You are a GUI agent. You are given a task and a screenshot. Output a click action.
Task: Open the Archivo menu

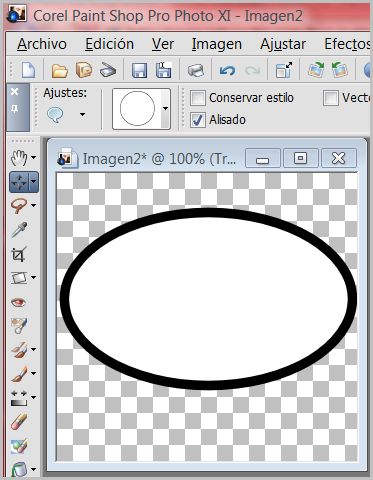(x=42, y=44)
